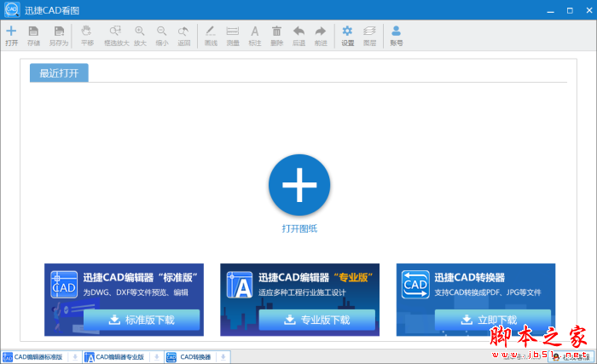The width and height of the screenshot is (597, 364).
Task: Click download arrow beside CAD编辑器专业版
Action: coord(155,357)
